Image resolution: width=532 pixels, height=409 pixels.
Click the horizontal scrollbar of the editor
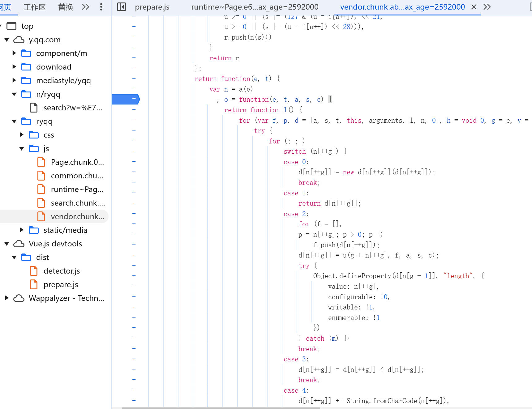click(x=221, y=408)
